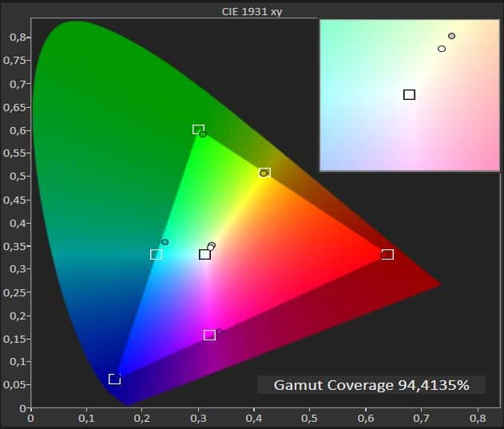Viewport: 504px width, 429px height.
Task: Click the 0,7 label on the x-axis
Action: (422, 418)
